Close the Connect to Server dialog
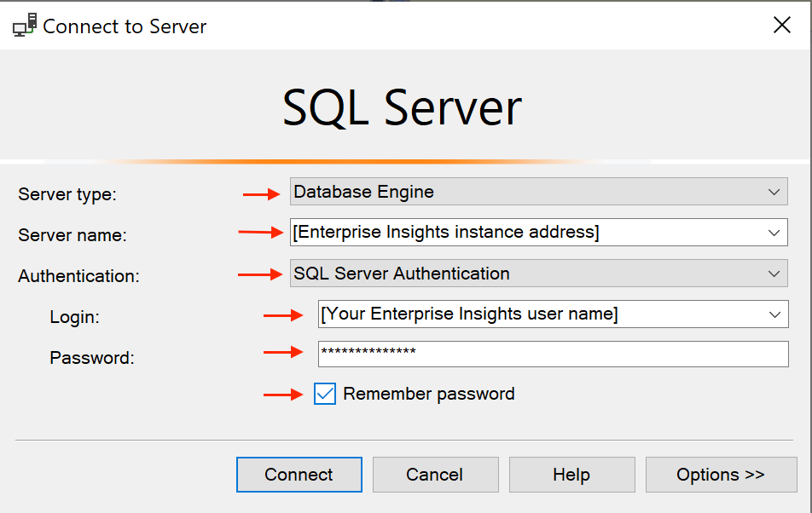This screenshot has width=812, height=513. [781, 26]
